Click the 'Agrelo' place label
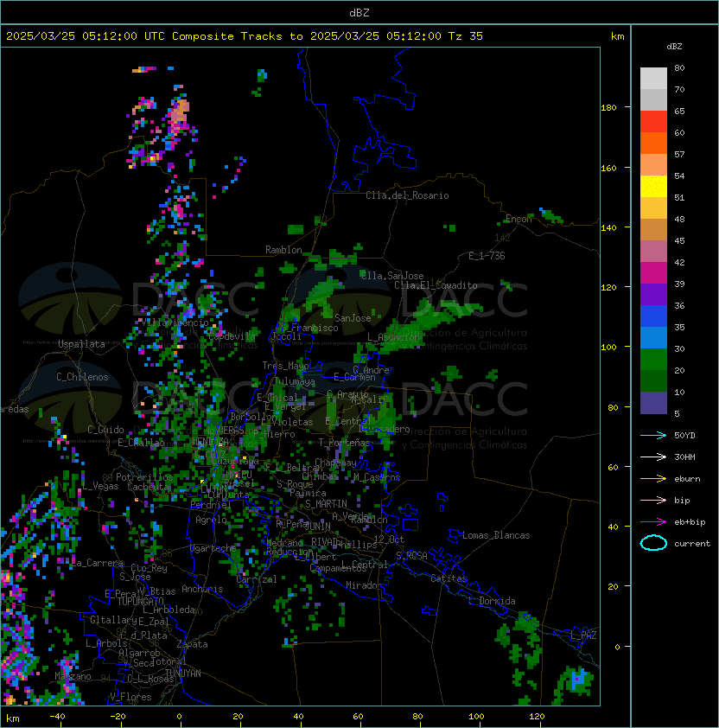This screenshot has height=728, width=719. 211,520
